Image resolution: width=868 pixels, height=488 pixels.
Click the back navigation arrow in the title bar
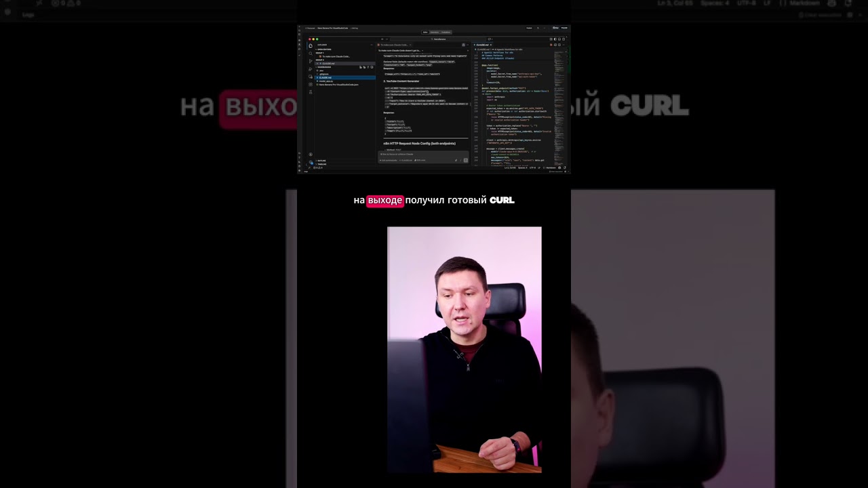click(x=382, y=39)
